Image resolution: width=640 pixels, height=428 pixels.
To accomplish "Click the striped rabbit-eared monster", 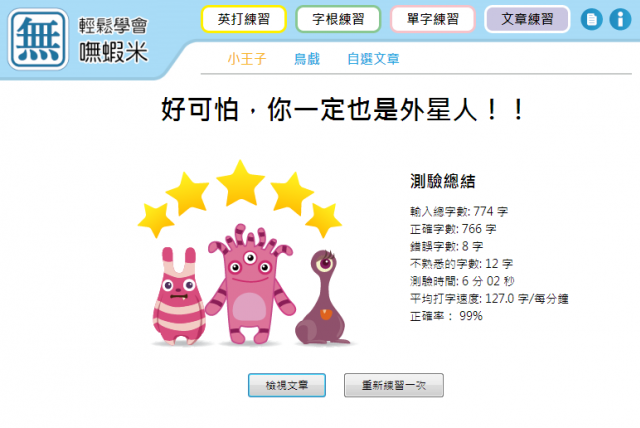I will pos(178,296).
